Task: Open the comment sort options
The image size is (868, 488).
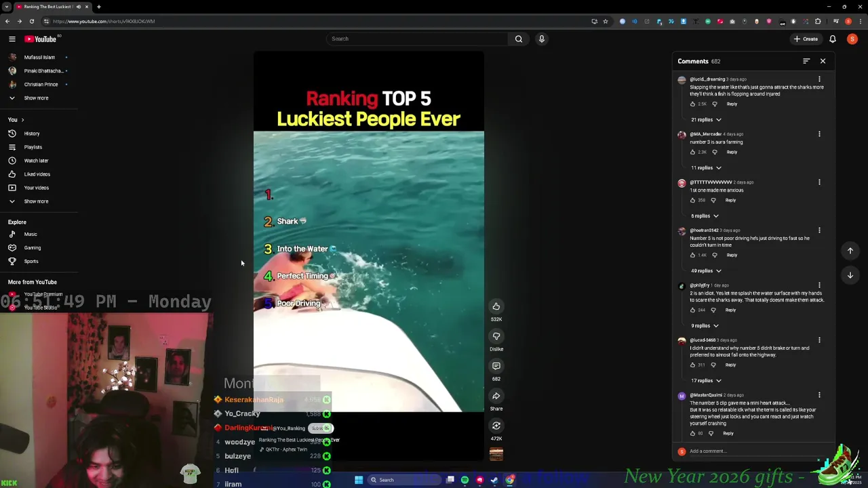Action: [x=806, y=61]
